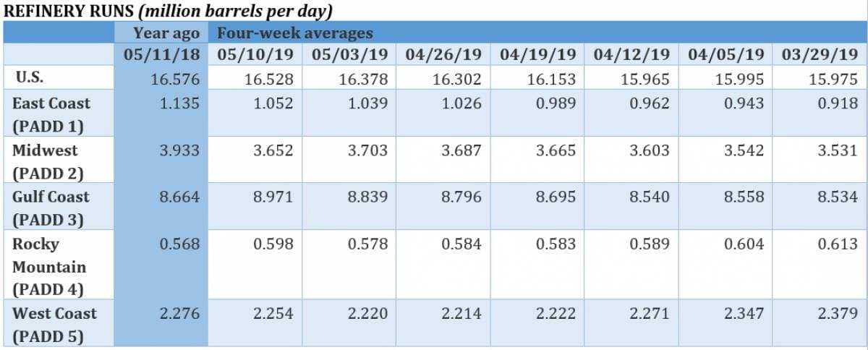868x350 pixels.
Task: Click the West Coast 03/29/19 value 2.379
Action: coord(838,314)
